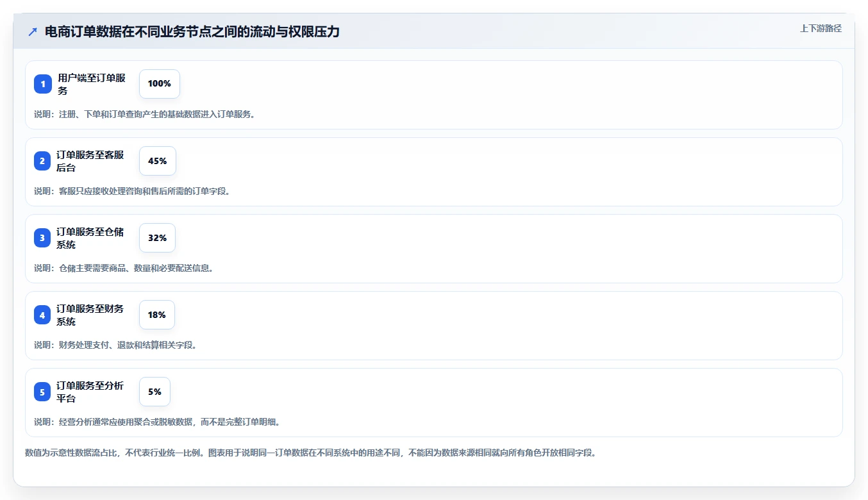The width and height of the screenshot is (868, 500).
Task: Click the 订单服务至财务系统 node label
Action: 90,315
